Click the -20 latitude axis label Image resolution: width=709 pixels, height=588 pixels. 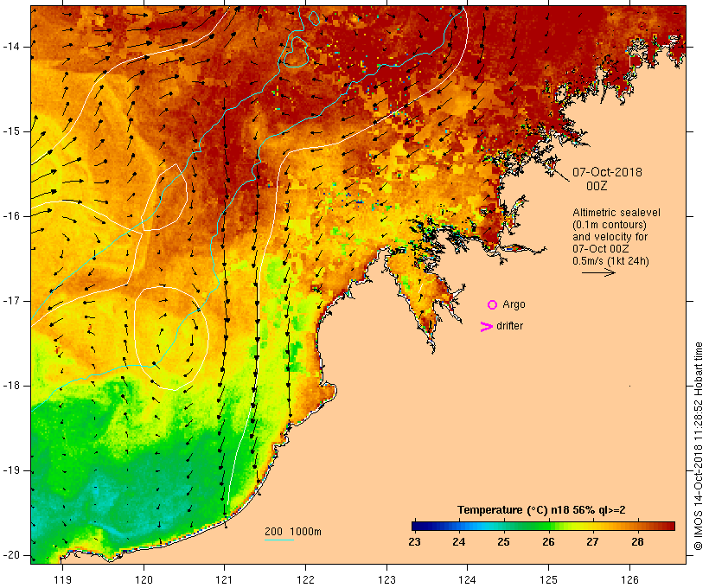click(11, 555)
